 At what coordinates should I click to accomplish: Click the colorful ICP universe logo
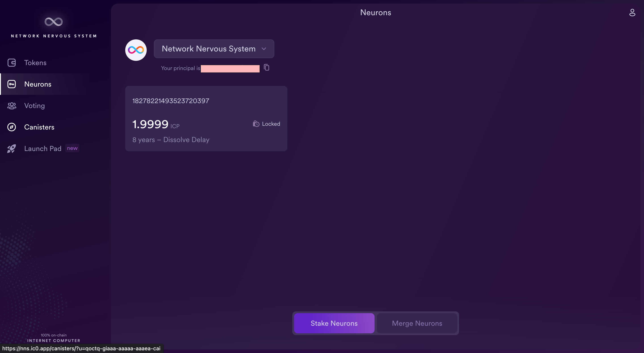136,50
